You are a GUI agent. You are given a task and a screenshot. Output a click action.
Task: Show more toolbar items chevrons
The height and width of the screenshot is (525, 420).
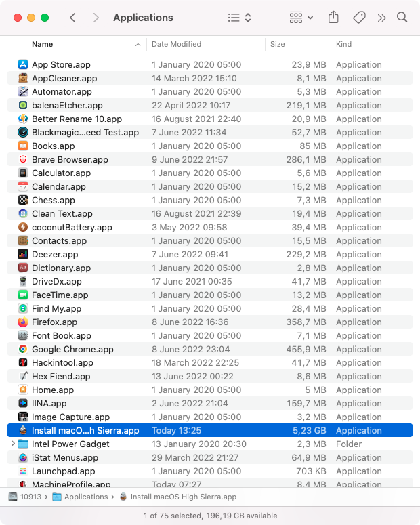pyautogui.click(x=381, y=18)
